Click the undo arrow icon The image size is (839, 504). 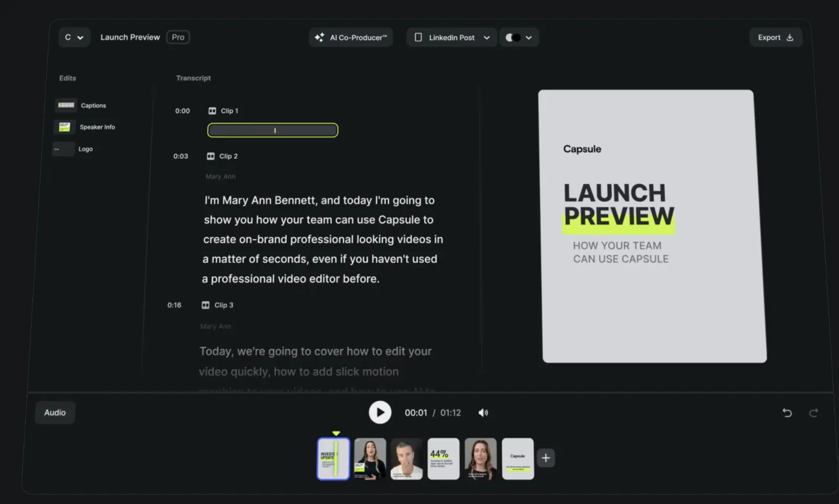787,413
